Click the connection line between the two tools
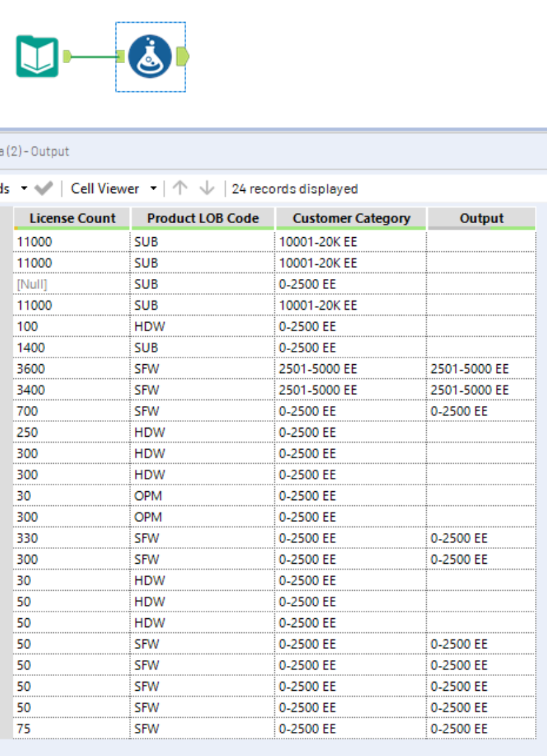This screenshot has height=756, width=547. click(x=94, y=56)
